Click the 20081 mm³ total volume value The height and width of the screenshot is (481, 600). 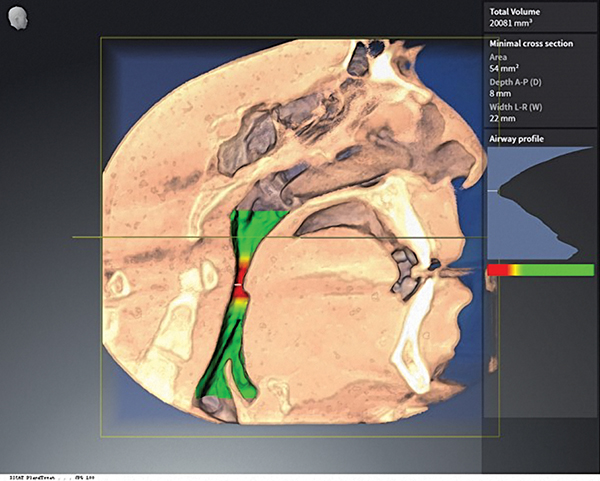pos(513,26)
